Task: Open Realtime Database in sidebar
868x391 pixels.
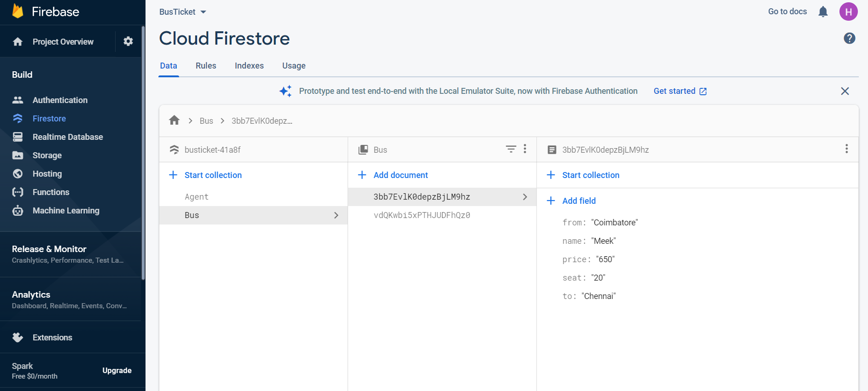Action: 68,137
